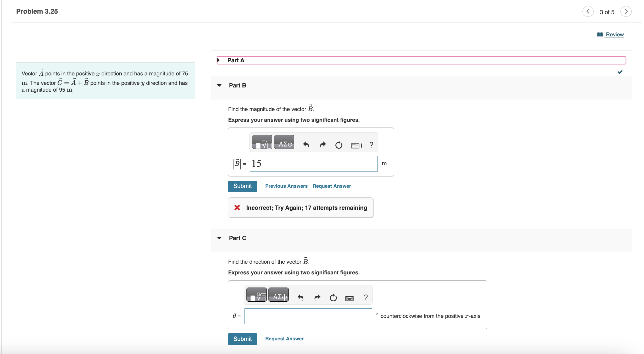Reset the Part B answer field
This screenshot has width=644, height=354.
coord(339,145)
